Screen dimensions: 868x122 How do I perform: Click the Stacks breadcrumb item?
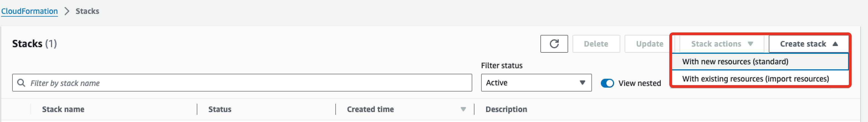pos(87,11)
